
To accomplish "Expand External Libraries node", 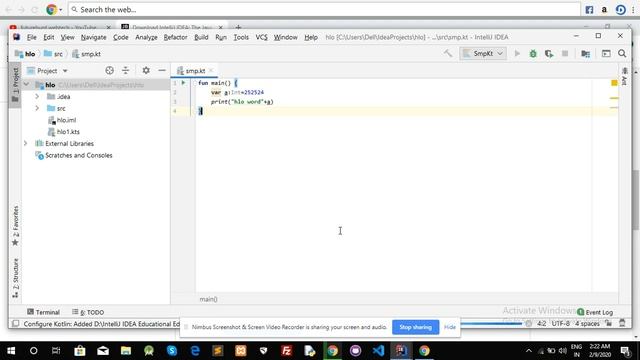I will [x=26, y=143].
